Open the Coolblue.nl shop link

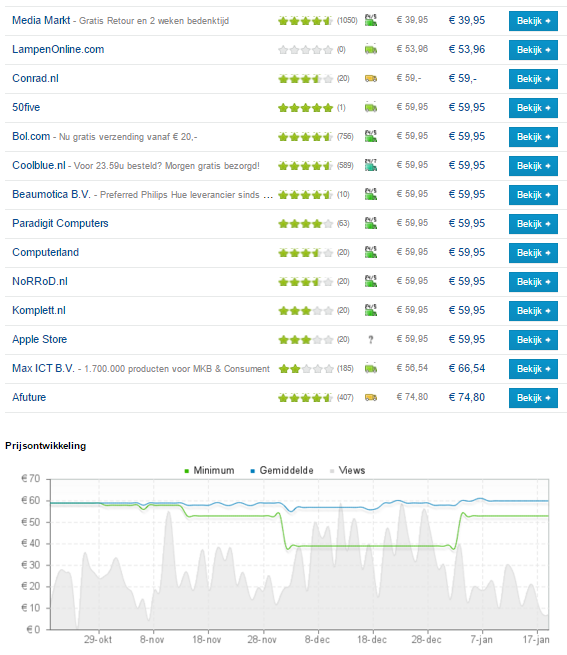(x=39, y=165)
